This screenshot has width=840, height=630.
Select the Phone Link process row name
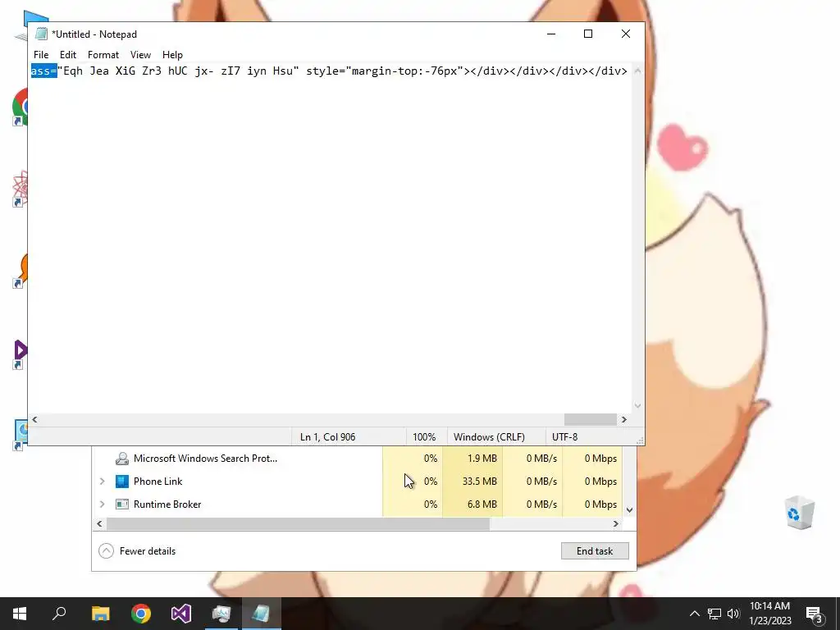tap(158, 481)
